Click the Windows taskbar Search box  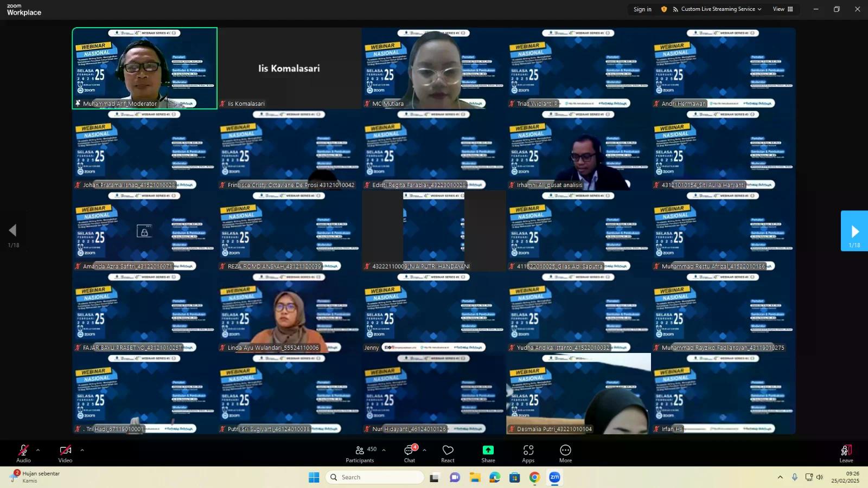tap(375, 477)
